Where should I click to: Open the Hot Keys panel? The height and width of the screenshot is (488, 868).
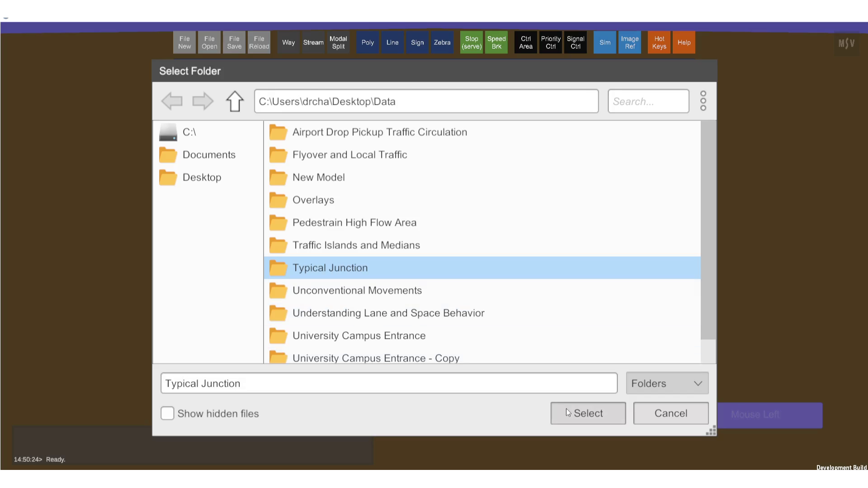coord(659,42)
